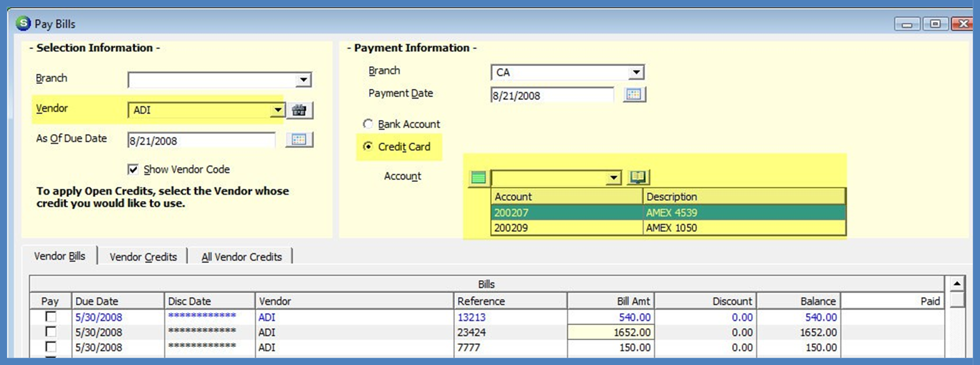Open the Payment Date calendar picker

[x=634, y=95]
